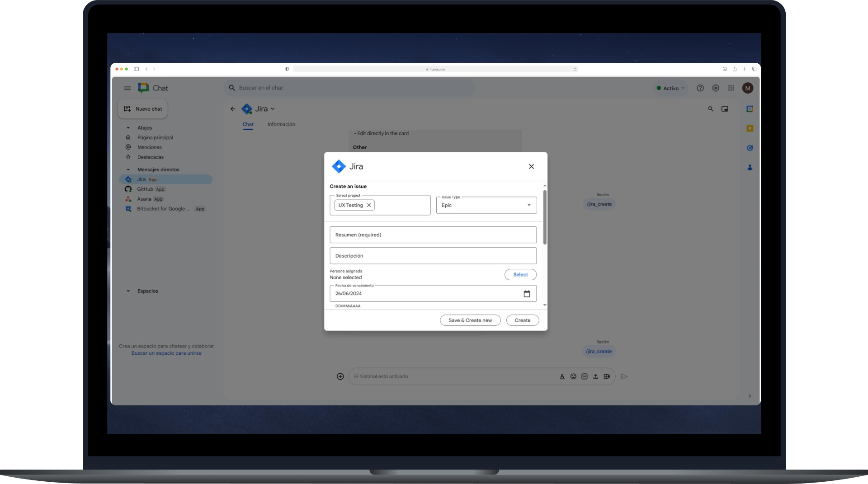Open the Keep side panel icon
This screenshot has height=484, width=868.
click(750, 128)
